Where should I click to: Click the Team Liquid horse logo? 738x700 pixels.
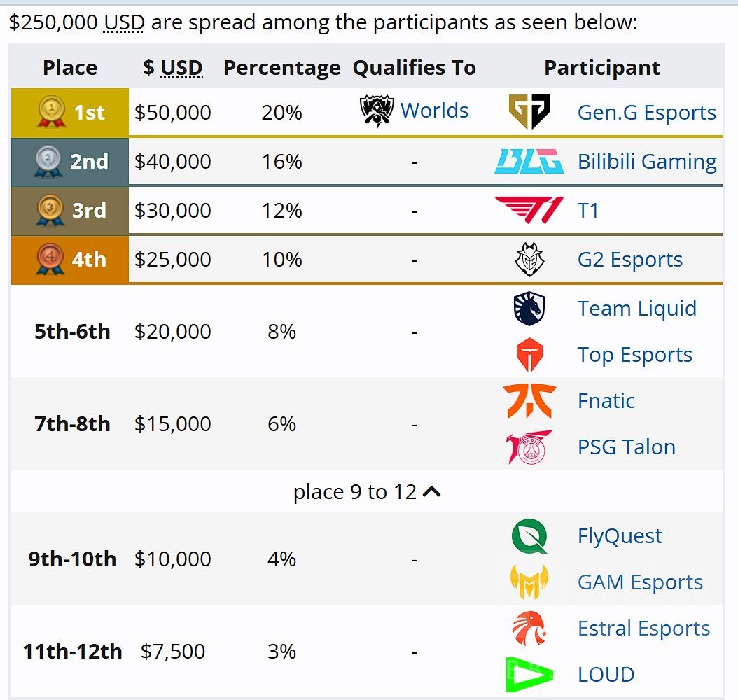(x=529, y=309)
